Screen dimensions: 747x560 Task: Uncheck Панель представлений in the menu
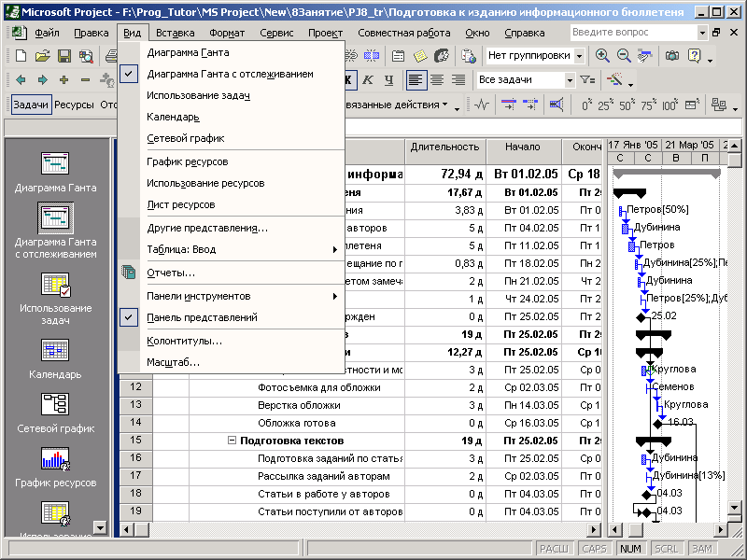231,317
